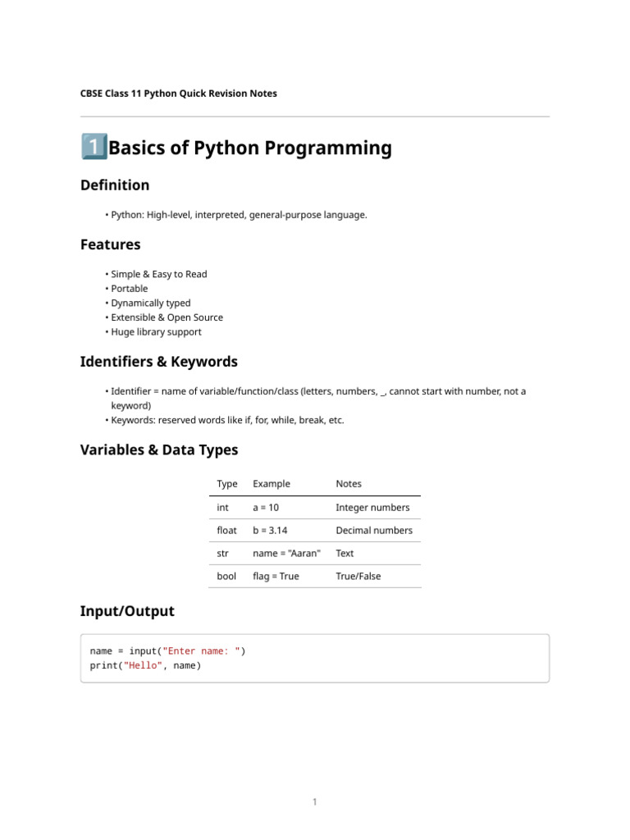This screenshot has height=840, width=630.
Task: Click the 'str' table cell
Action: (222, 554)
